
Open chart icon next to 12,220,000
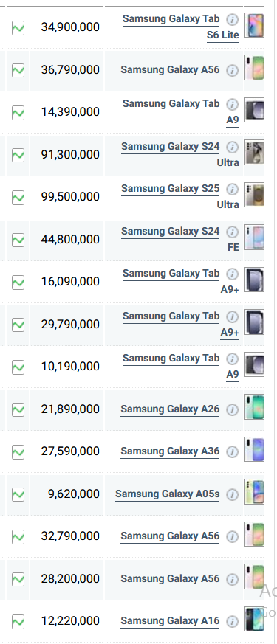pos(18,622)
